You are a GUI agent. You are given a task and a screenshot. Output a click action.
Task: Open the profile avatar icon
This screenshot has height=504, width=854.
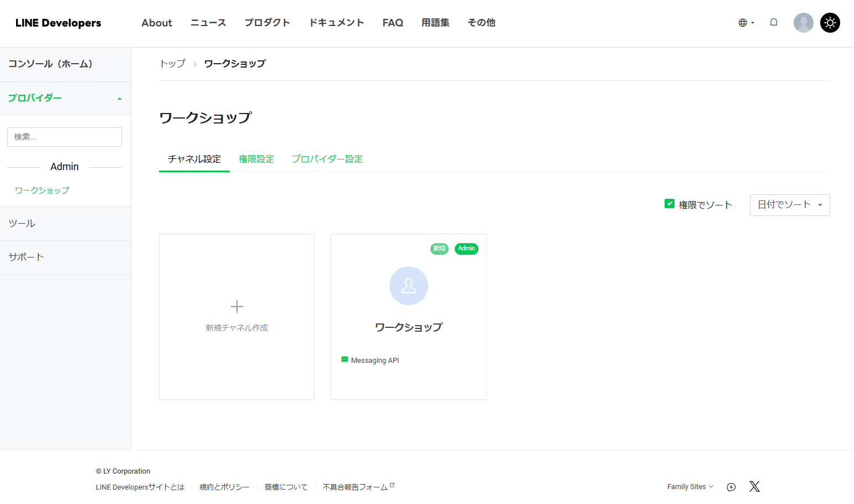[803, 23]
